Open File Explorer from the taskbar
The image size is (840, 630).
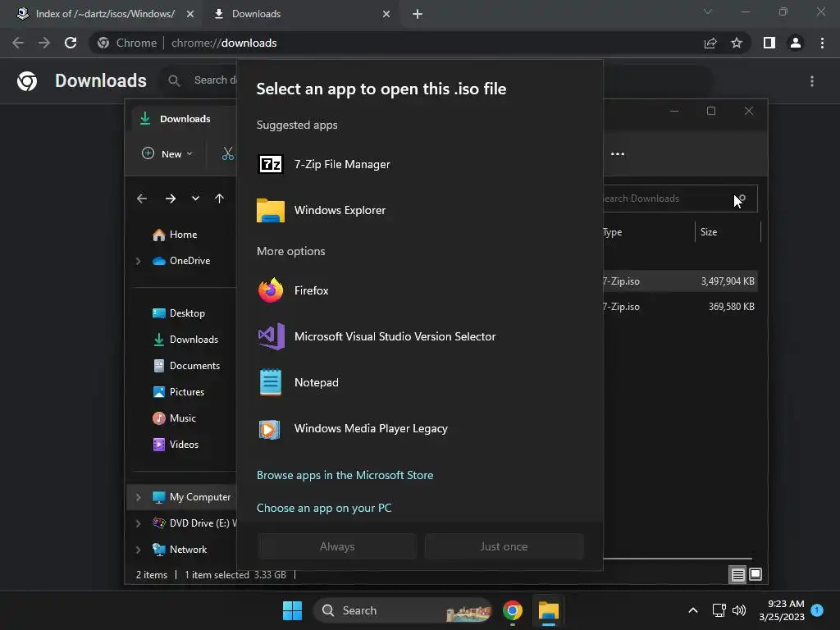coord(549,610)
